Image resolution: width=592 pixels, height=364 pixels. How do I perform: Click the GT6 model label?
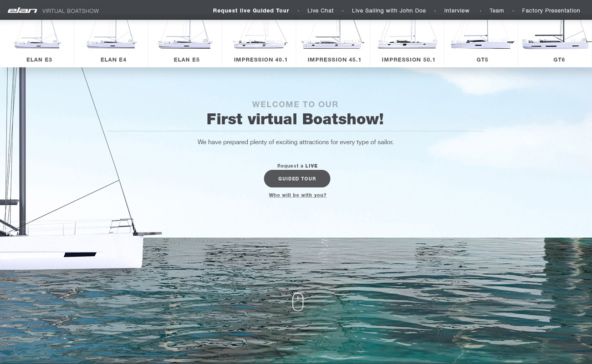[559, 60]
